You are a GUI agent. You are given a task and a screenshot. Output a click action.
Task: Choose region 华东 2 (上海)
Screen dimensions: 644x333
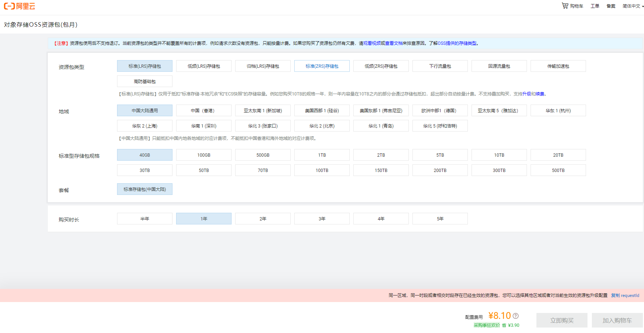(145, 126)
